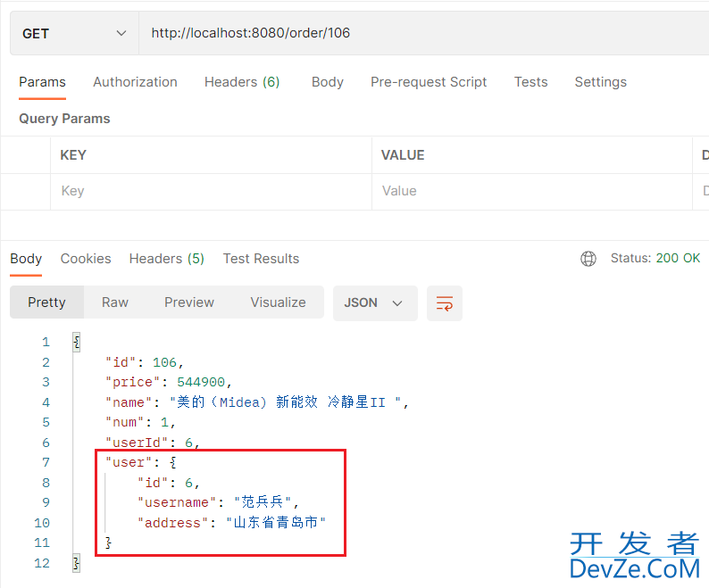Viewport: 709px width, 588px height.
Task: Click the network globe icon
Action: point(588,259)
